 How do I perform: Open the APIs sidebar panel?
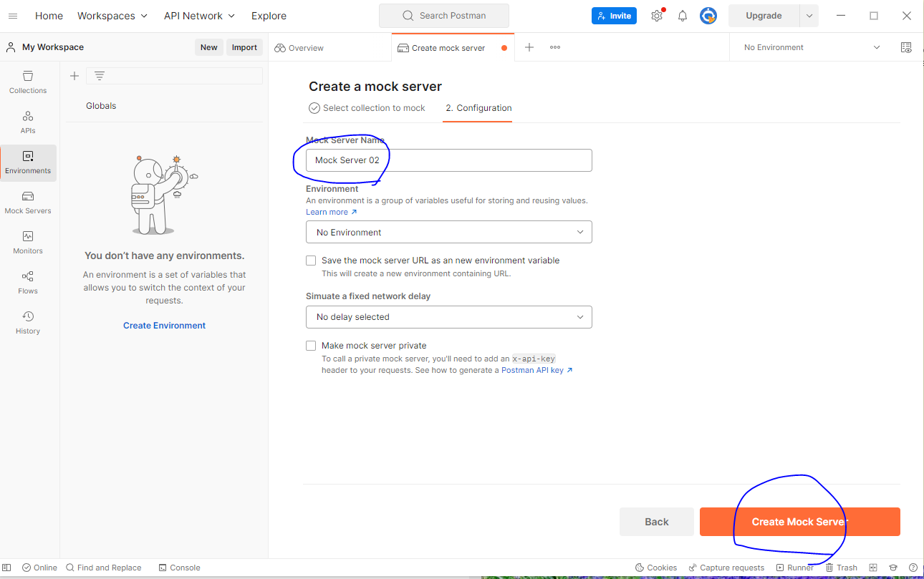28,122
